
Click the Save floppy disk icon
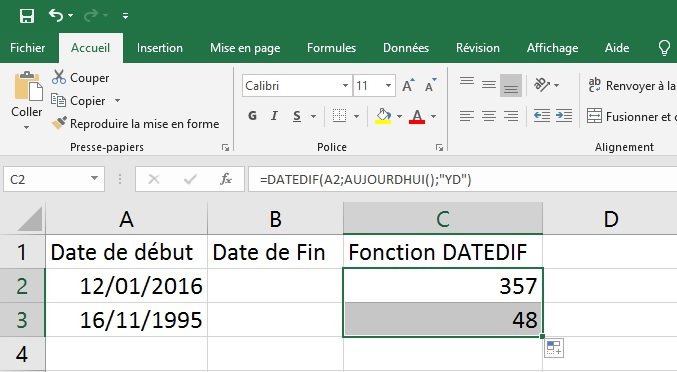(26, 16)
